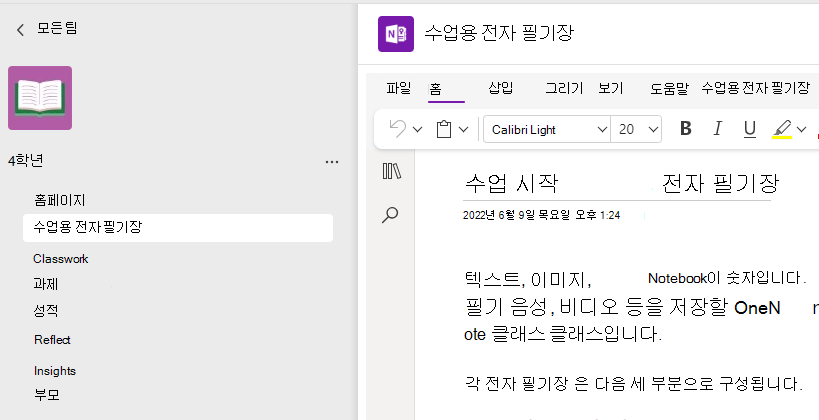Switch to the 보기 ribbon tab
819x420 pixels.
[x=611, y=88]
